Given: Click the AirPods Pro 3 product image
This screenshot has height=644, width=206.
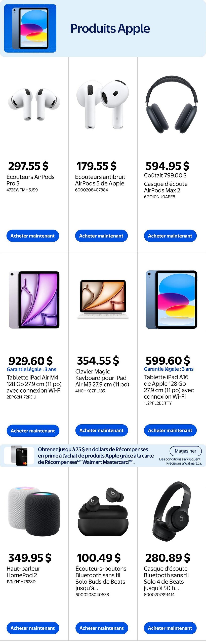Looking at the screenshot, I should tap(34, 104).
